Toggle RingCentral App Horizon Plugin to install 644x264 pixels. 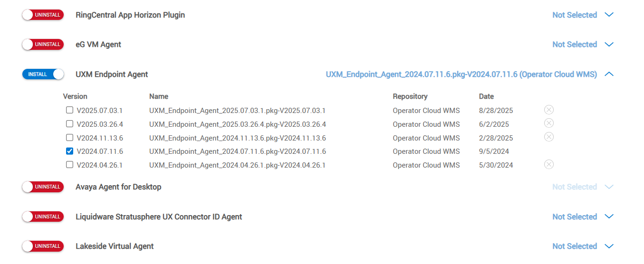click(43, 15)
